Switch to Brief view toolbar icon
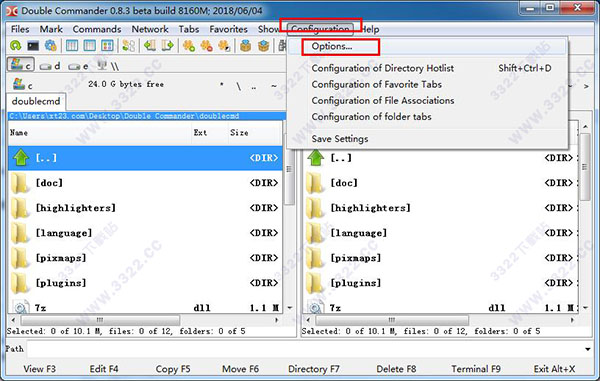 click(72, 46)
